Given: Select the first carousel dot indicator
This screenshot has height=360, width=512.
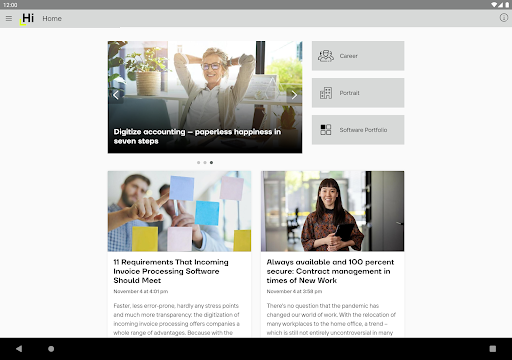Looking at the screenshot, I should [x=199, y=163].
